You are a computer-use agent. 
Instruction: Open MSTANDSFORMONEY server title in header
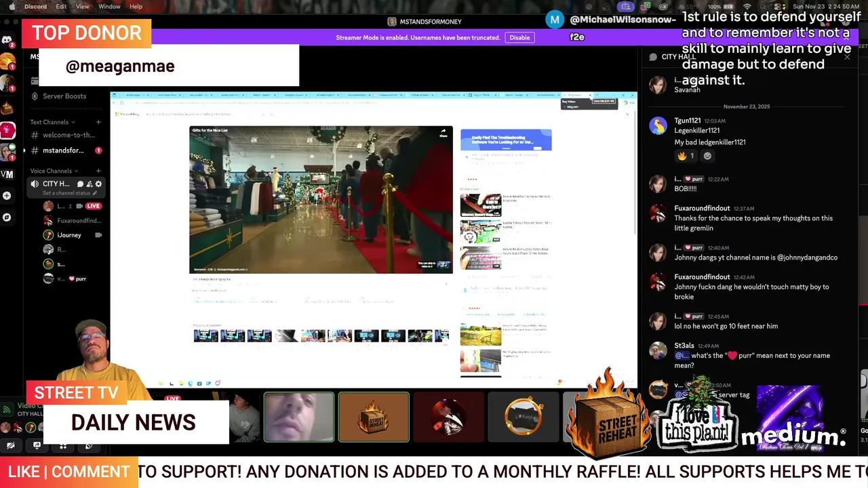pyautogui.click(x=425, y=22)
